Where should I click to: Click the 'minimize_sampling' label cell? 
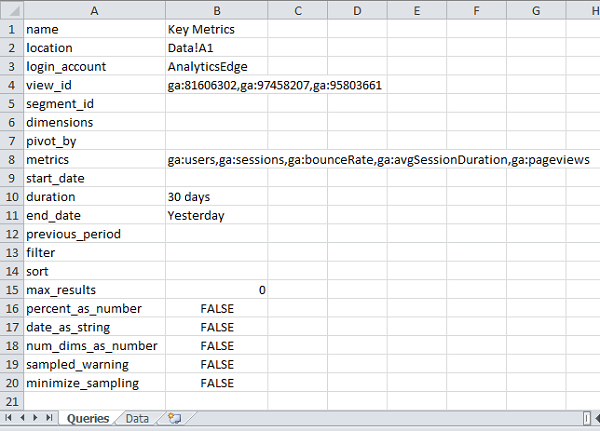[x=95, y=383]
